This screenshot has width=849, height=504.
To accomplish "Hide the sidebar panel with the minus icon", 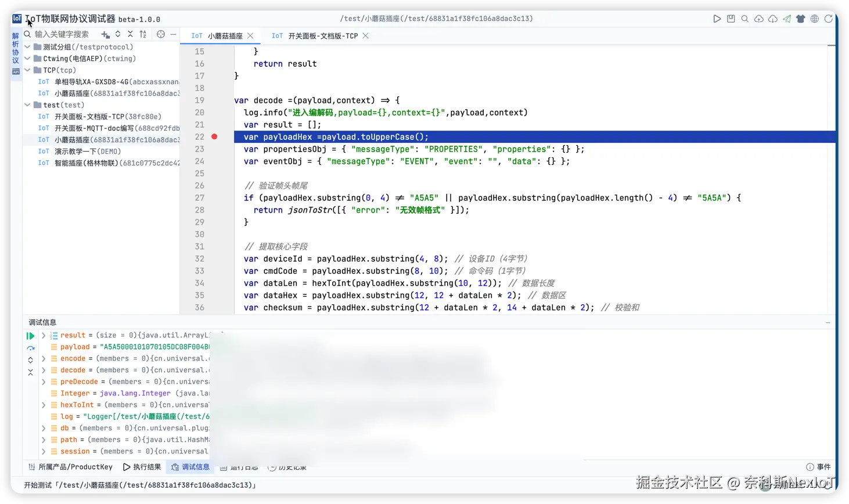I will pyautogui.click(x=173, y=34).
